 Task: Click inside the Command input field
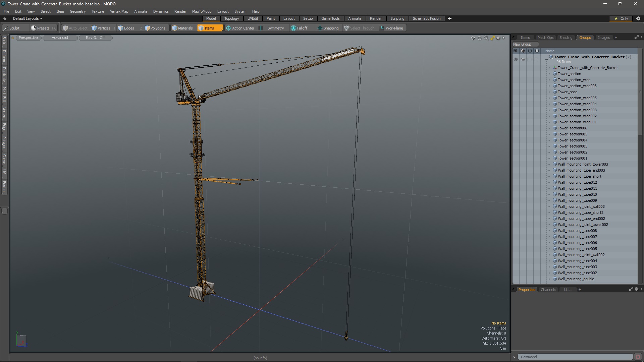click(575, 357)
